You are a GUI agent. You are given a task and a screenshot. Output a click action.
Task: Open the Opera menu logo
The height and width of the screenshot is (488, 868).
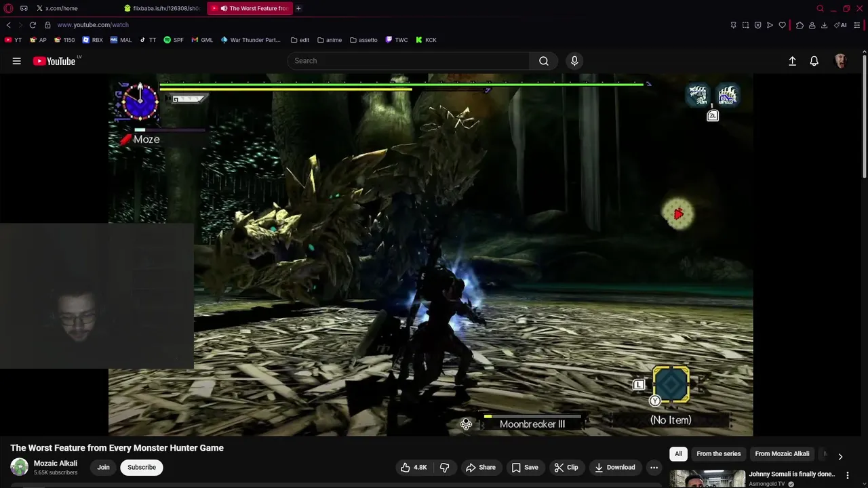[8, 8]
